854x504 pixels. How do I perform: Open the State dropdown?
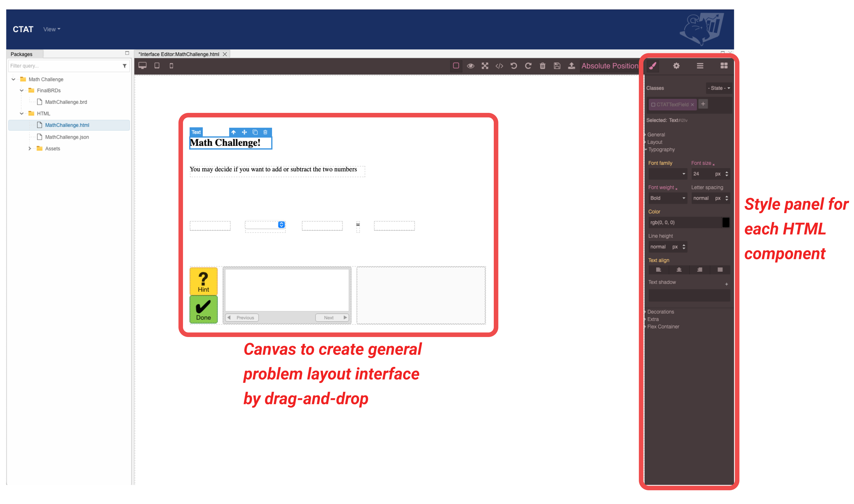coord(719,88)
